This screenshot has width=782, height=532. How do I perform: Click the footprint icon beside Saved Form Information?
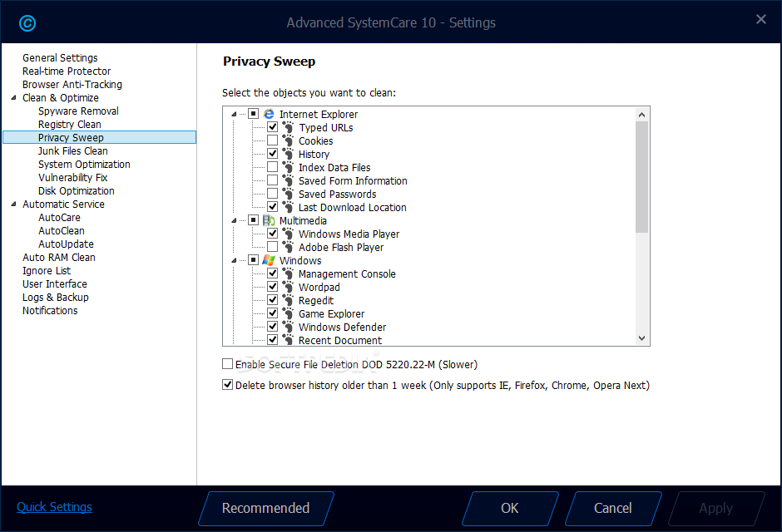click(288, 180)
